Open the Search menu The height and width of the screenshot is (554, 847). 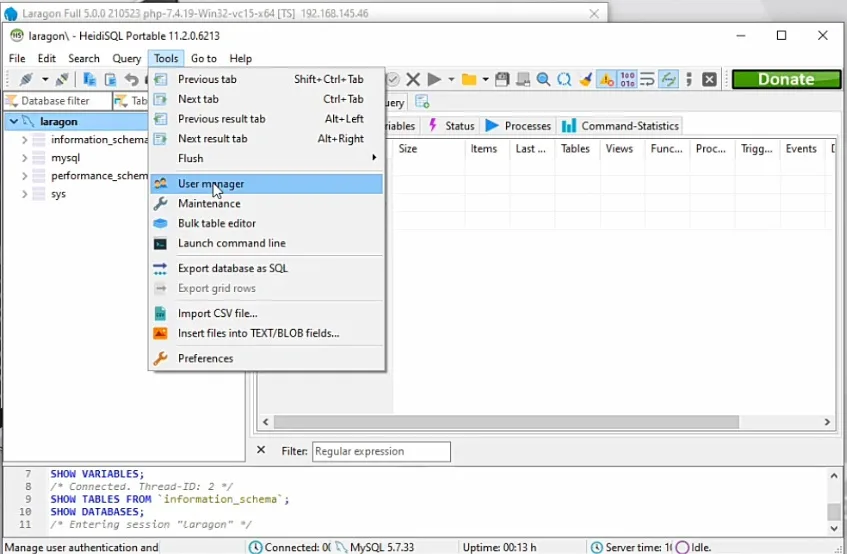click(84, 58)
